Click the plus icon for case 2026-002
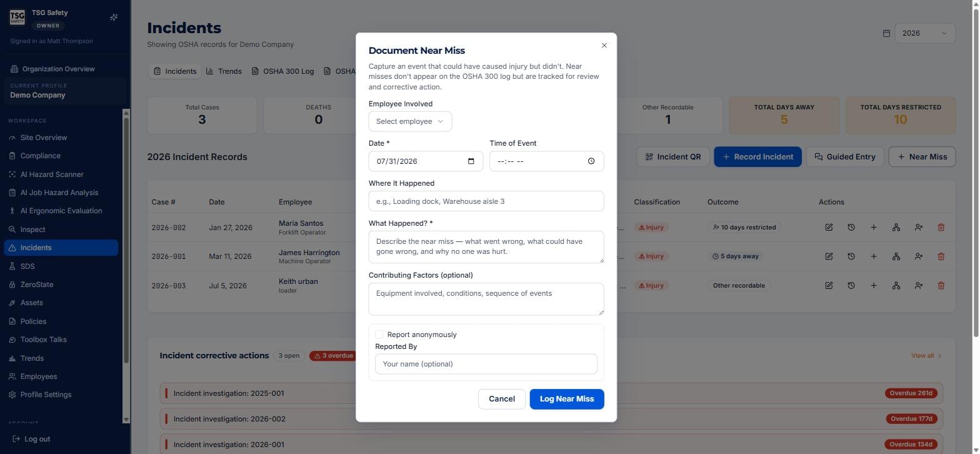Screen dimensions: 980x454 874,228
